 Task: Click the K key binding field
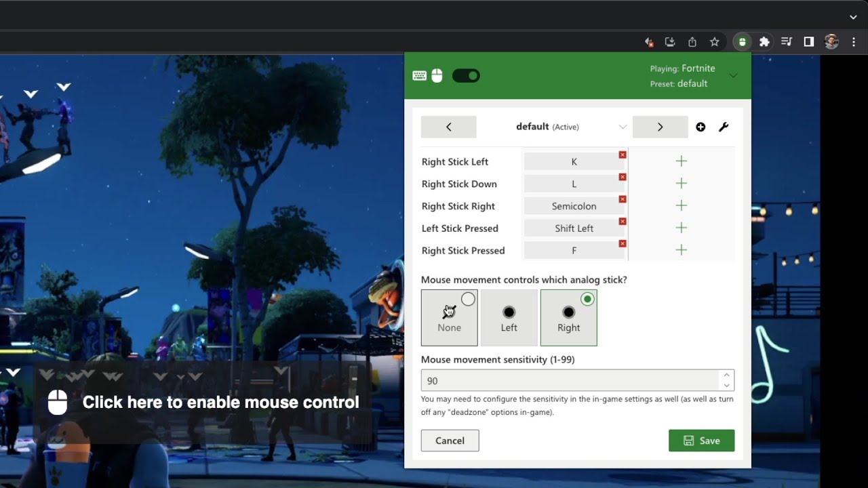[574, 162]
